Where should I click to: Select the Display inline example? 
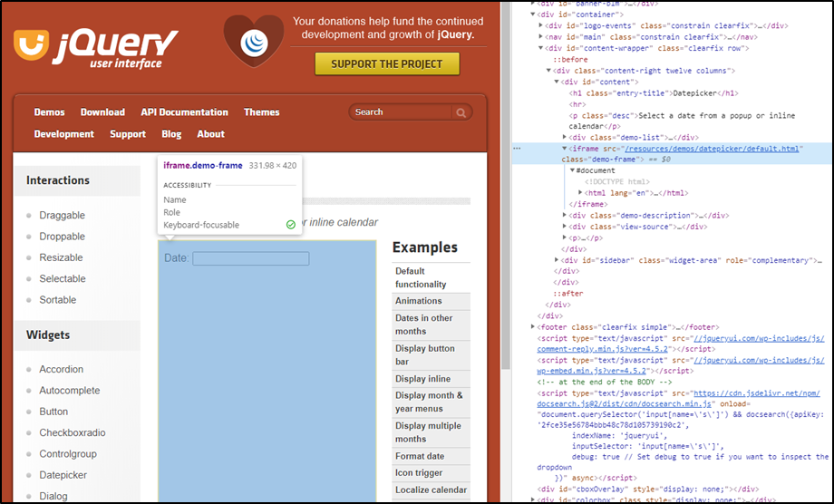click(431, 379)
